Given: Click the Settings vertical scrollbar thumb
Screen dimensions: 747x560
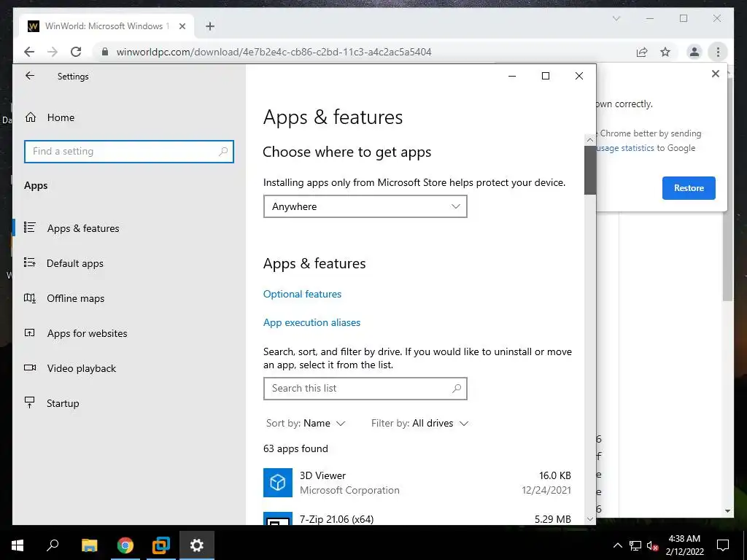Looking at the screenshot, I should 589,170.
